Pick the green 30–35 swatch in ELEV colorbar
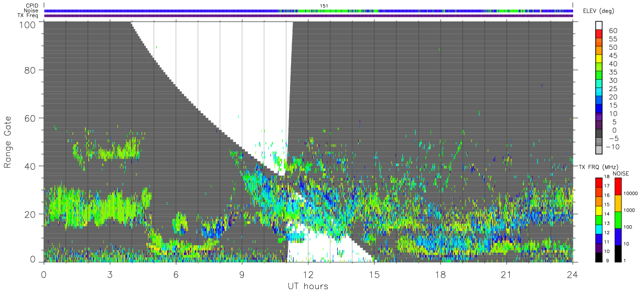 coord(599,75)
